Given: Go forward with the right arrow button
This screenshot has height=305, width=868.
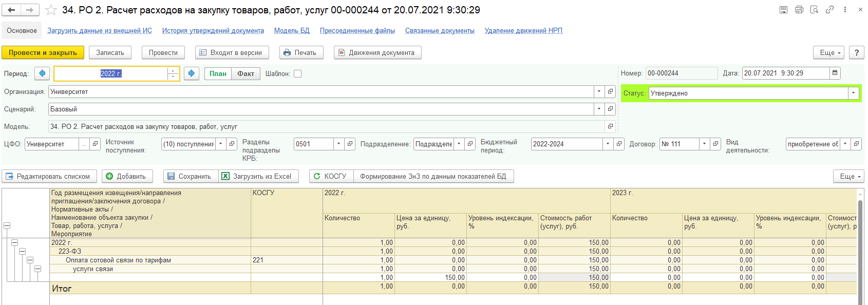Looking at the screenshot, I should tap(30, 10).
